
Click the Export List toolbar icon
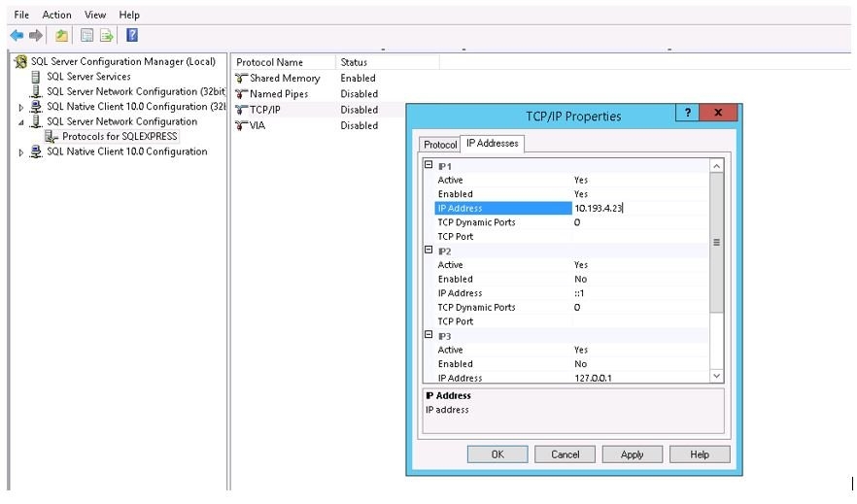pos(107,36)
